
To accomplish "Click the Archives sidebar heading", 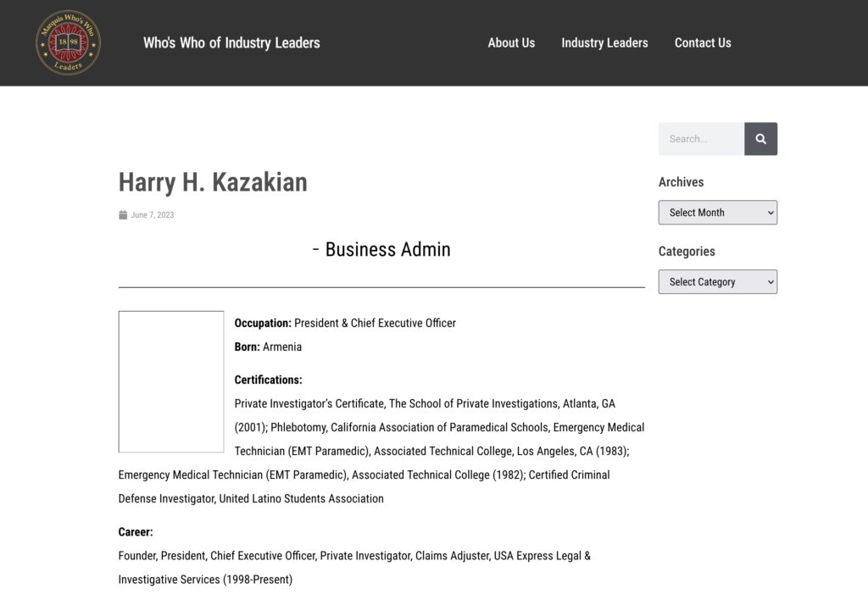I will point(681,182).
